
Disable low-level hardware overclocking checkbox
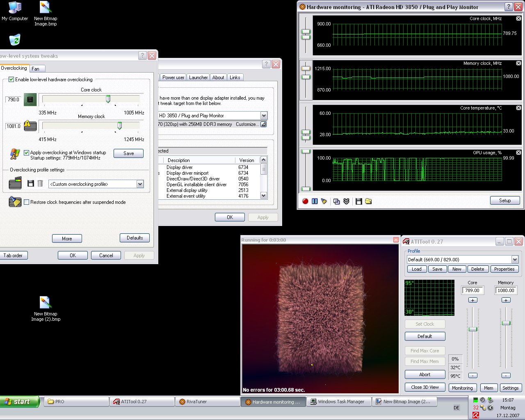coord(11,80)
